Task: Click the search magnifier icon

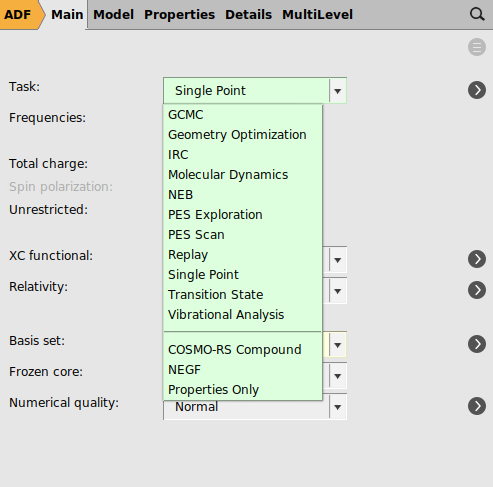Action: [477, 14]
